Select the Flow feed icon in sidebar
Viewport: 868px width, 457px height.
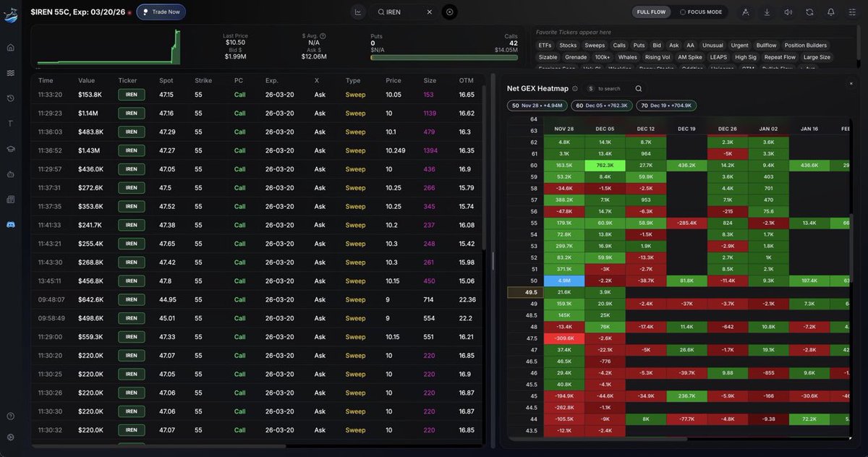9,72
